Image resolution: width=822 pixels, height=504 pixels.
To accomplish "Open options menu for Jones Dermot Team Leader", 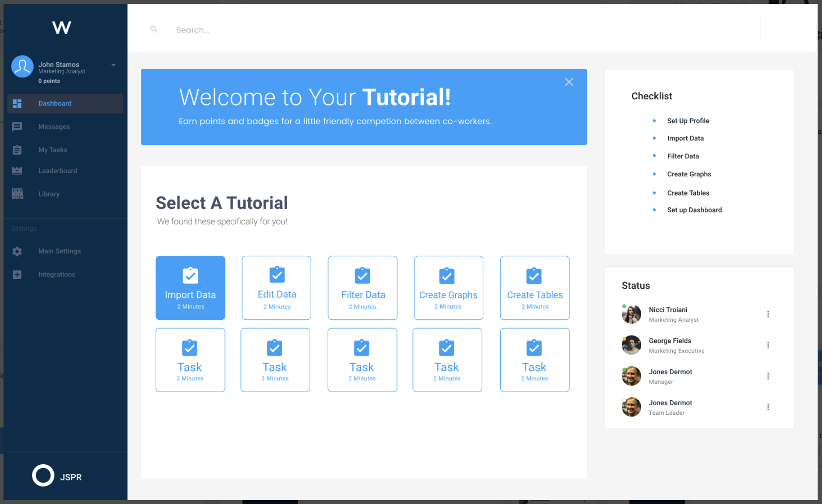I will (x=768, y=407).
